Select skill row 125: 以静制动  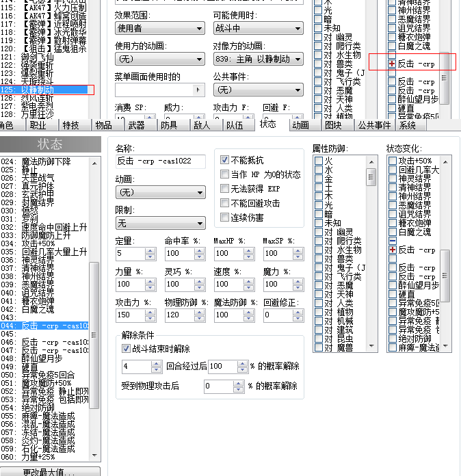coord(44,90)
